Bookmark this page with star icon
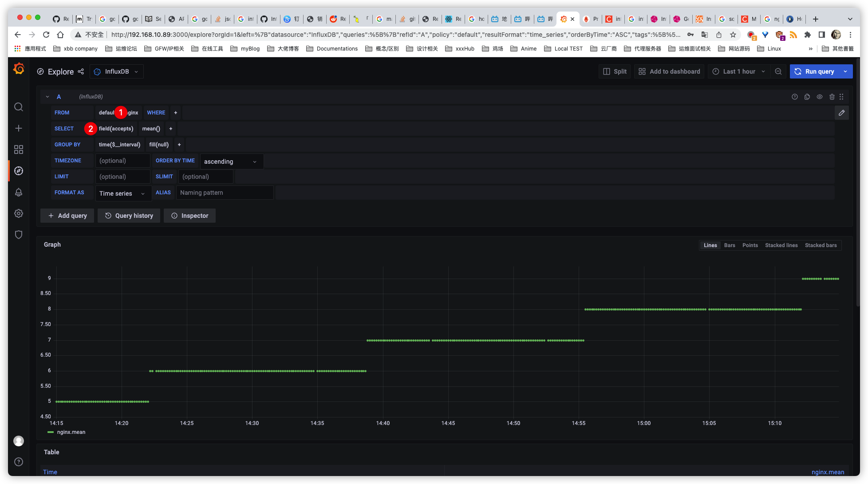 (733, 35)
